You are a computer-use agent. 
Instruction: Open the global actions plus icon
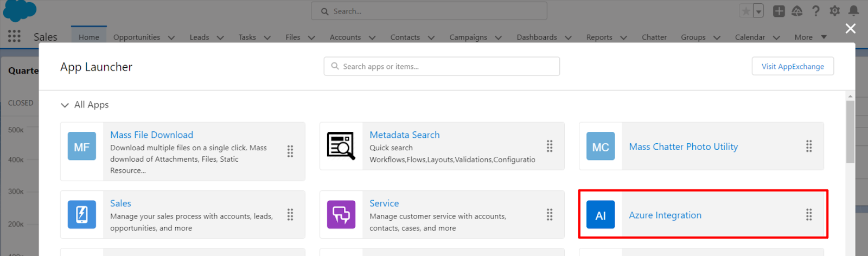pyautogui.click(x=779, y=11)
